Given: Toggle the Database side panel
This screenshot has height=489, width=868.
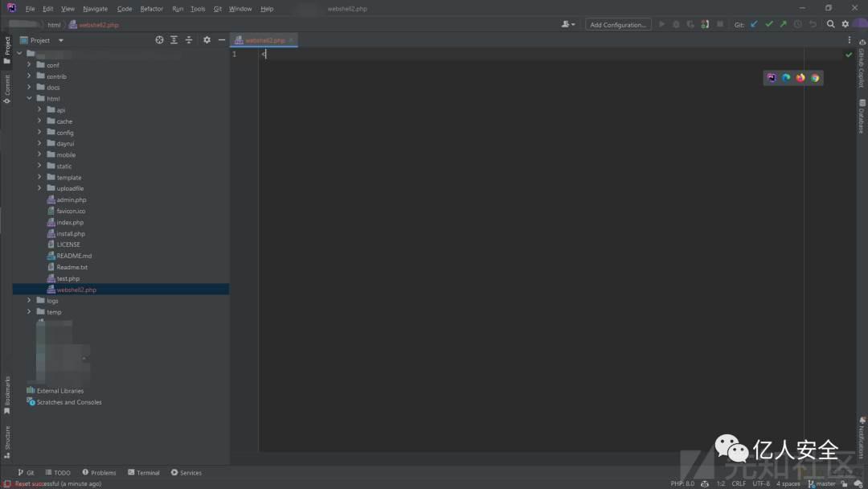Looking at the screenshot, I should tap(862, 117).
